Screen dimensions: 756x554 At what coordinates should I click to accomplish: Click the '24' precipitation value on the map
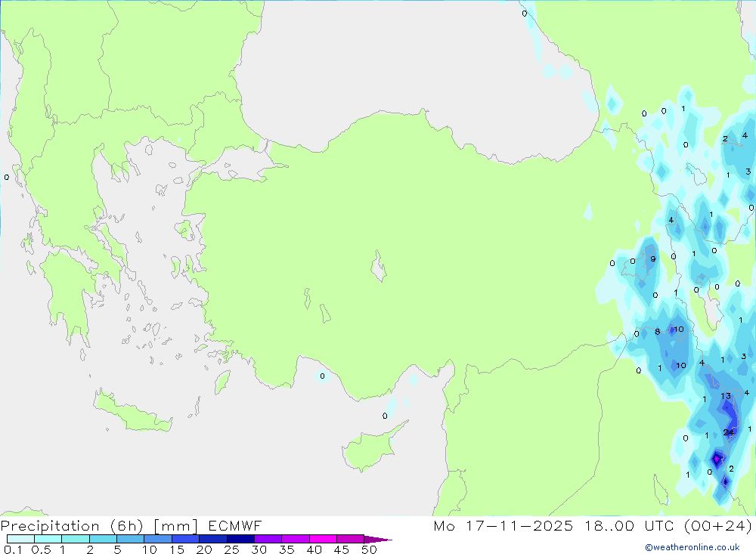729,432
